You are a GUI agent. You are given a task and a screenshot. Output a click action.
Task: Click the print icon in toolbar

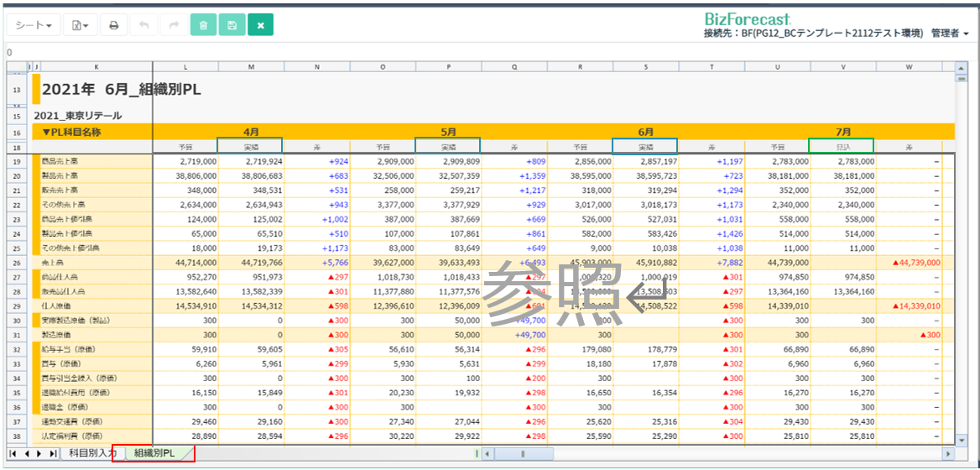point(114,25)
